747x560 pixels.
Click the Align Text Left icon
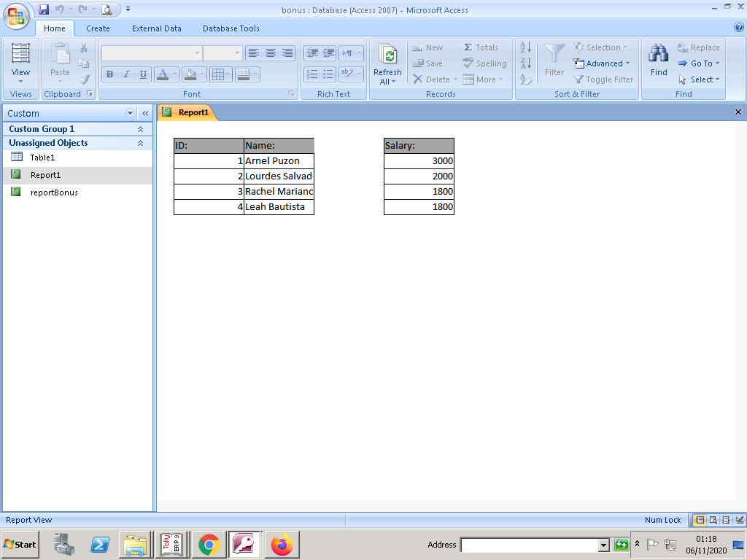click(x=254, y=52)
